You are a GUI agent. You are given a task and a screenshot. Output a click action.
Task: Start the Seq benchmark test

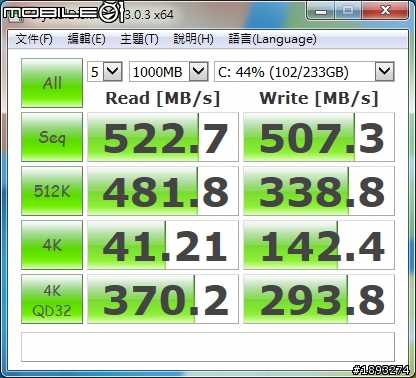52,137
